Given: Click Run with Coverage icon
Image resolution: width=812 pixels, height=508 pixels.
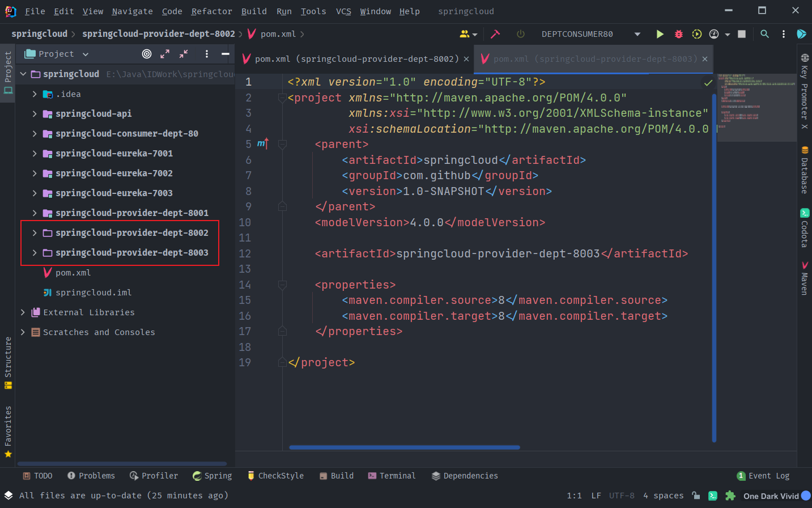Looking at the screenshot, I should point(696,34).
